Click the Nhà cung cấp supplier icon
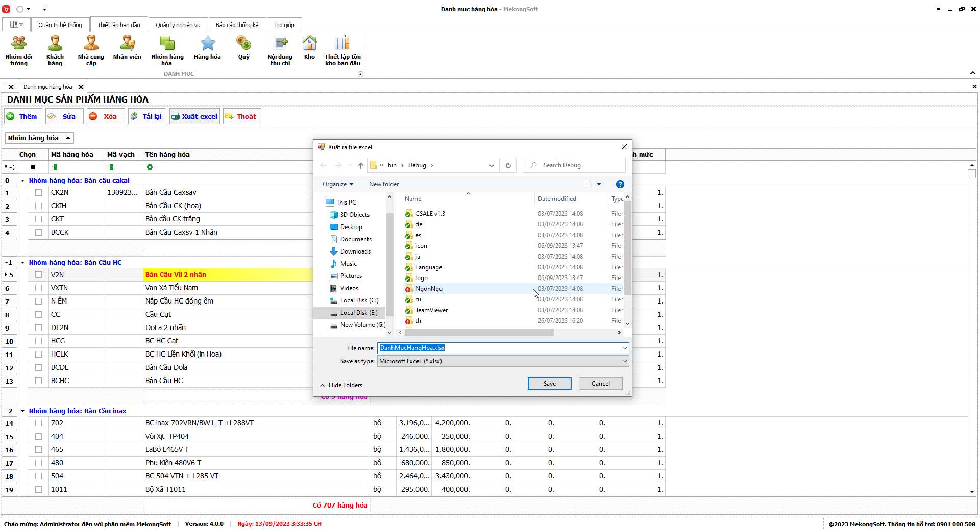 coord(91,51)
